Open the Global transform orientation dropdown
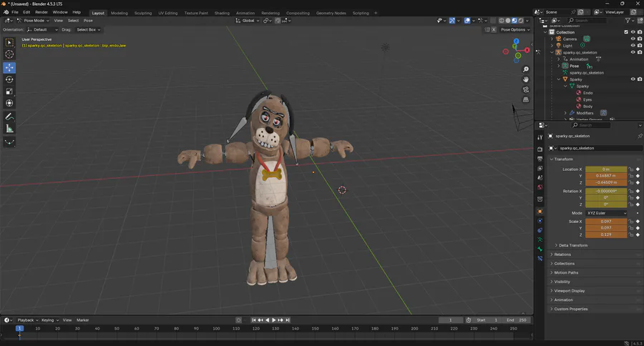Screen dimensions: 644x346 coord(248,21)
